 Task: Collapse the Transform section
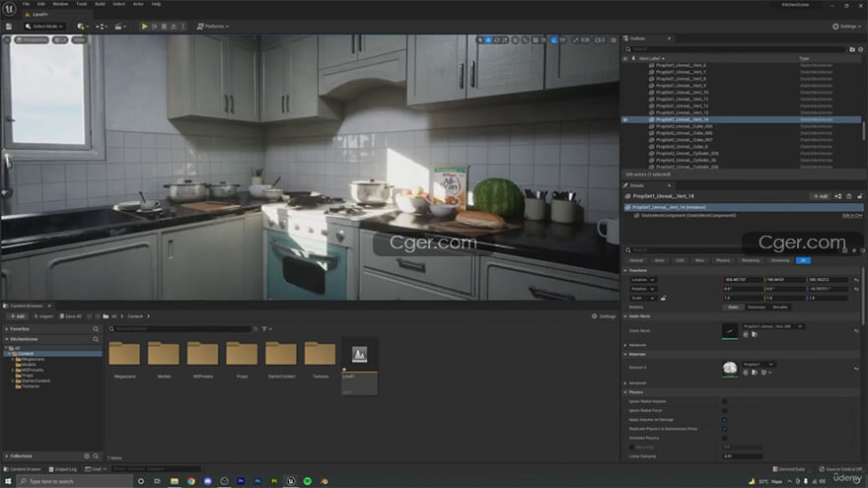coord(626,270)
